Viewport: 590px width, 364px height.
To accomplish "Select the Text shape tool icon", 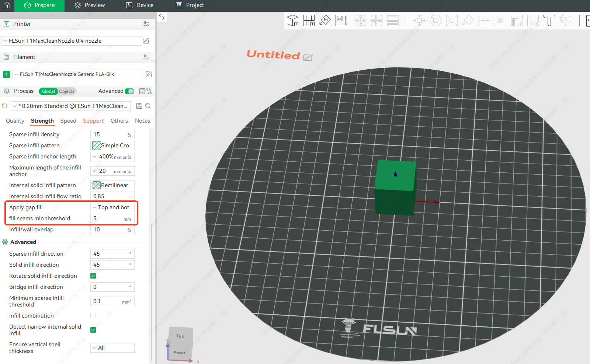I will [x=549, y=20].
